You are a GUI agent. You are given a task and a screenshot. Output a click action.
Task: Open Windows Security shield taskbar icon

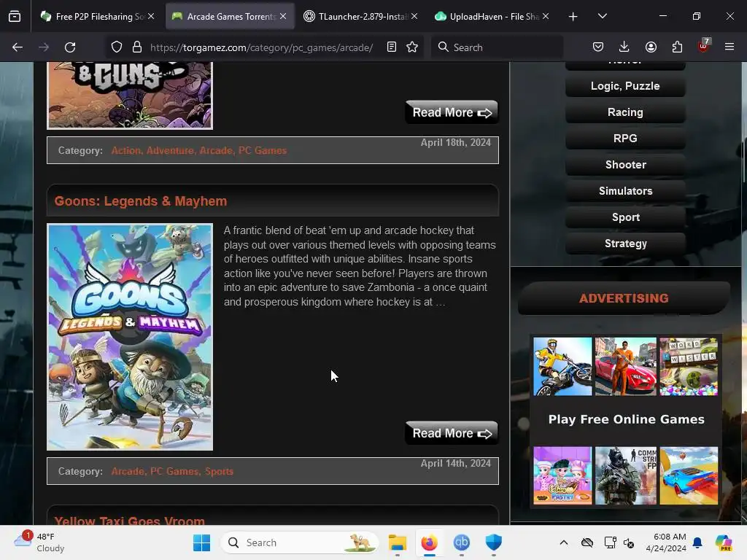[x=494, y=542]
